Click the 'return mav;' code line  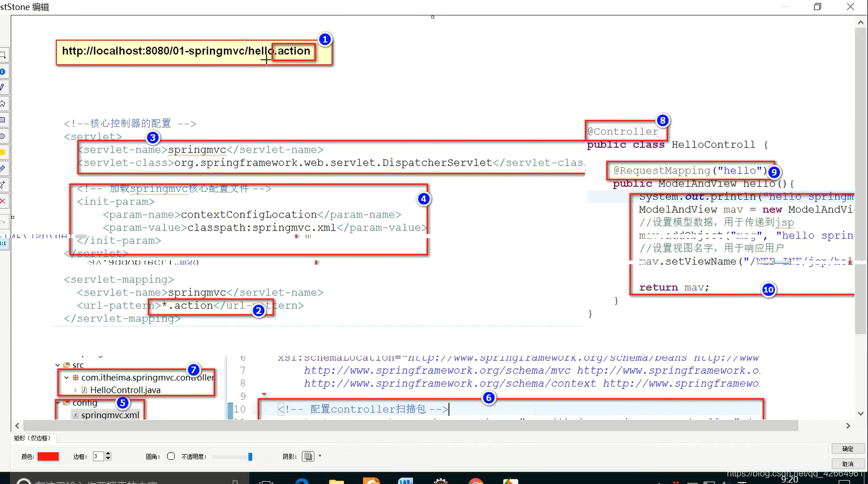click(674, 287)
